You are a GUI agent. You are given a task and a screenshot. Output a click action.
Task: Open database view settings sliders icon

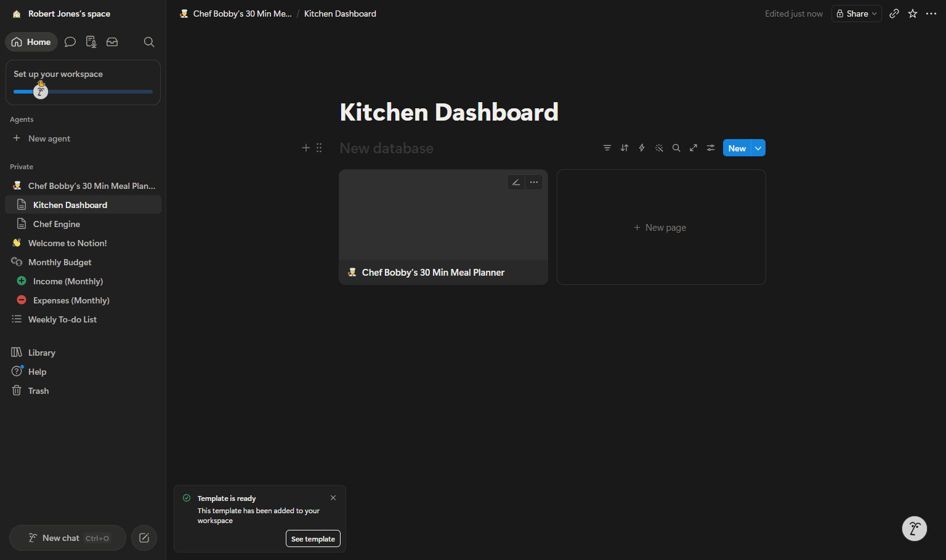coord(711,148)
